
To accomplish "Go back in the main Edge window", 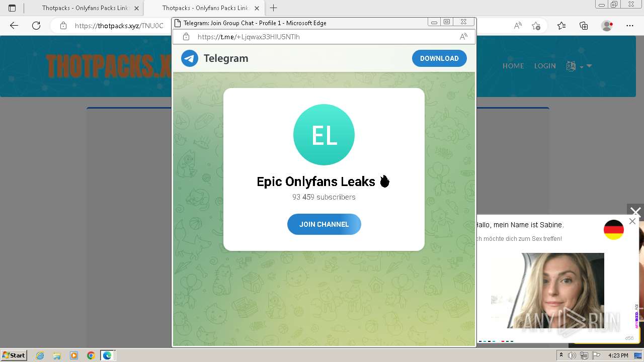I will [14, 26].
